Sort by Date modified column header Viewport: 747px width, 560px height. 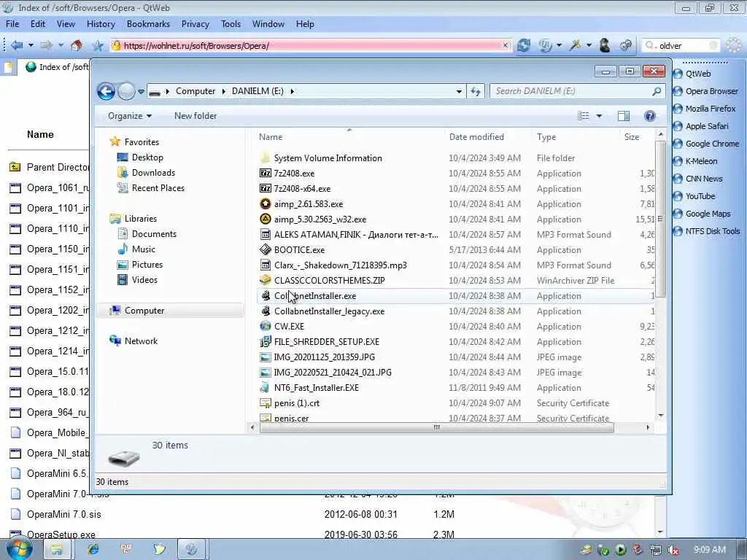(476, 137)
